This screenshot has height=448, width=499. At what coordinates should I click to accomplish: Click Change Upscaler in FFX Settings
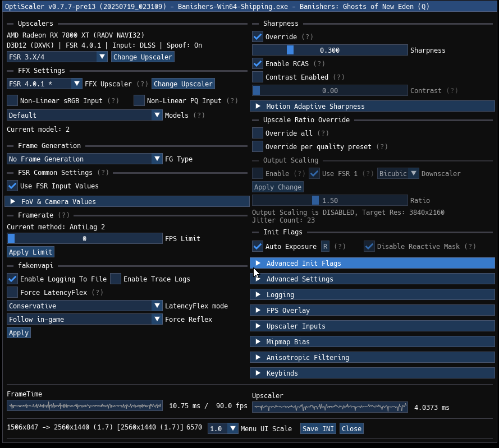[x=183, y=84]
